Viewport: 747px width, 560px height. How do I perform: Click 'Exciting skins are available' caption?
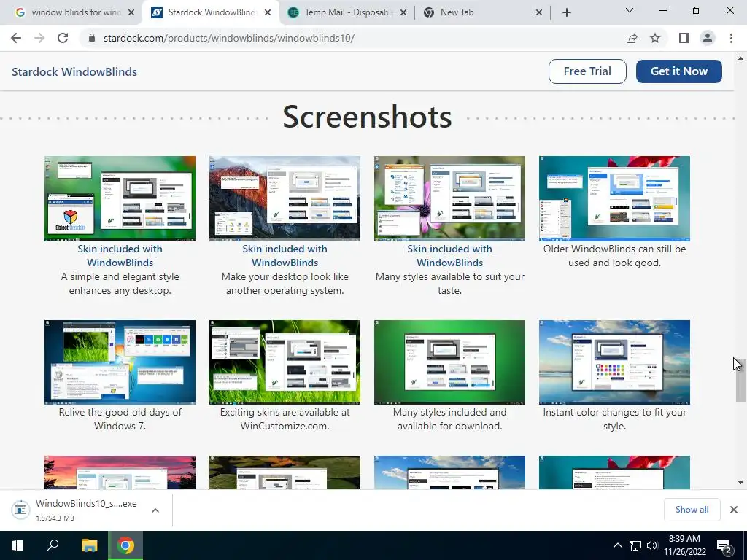[285, 419]
